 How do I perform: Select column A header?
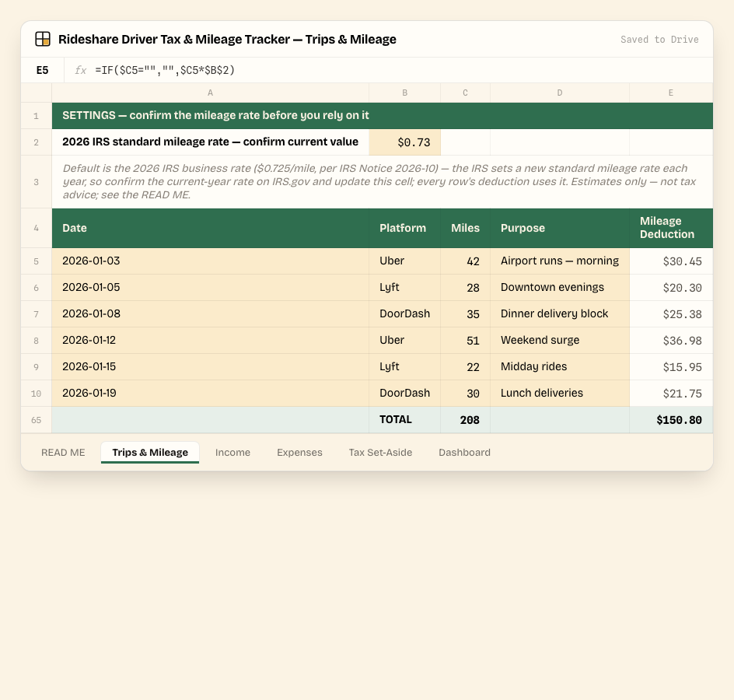click(210, 93)
